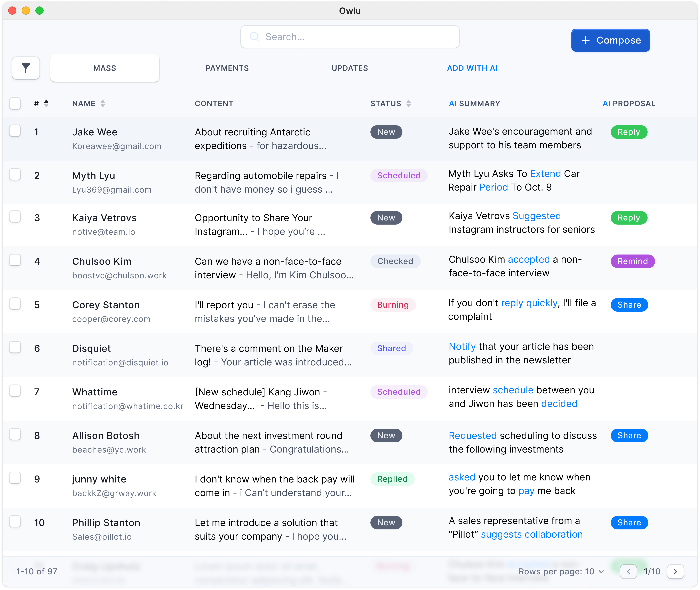
Task: Click the magnifier icon in search bar
Action: 254,37
